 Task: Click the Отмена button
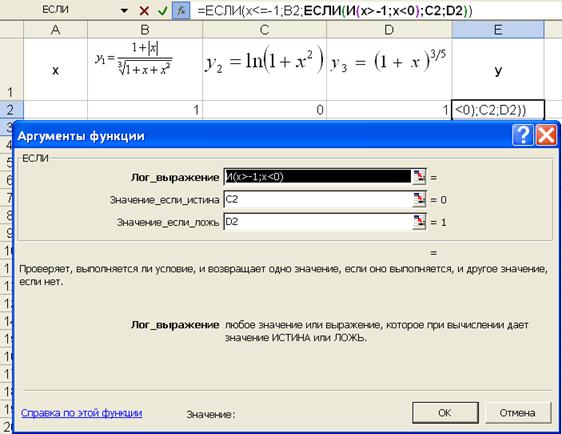518,413
